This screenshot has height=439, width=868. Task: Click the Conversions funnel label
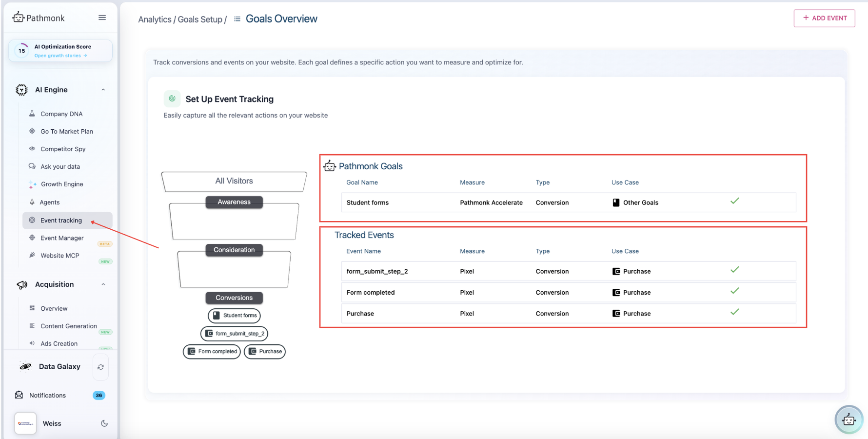(234, 298)
